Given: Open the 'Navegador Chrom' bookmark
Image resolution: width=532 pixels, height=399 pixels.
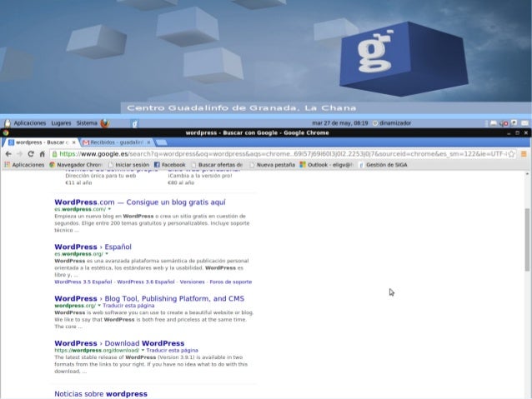Looking at the screenshot, I should pos(76,165).
